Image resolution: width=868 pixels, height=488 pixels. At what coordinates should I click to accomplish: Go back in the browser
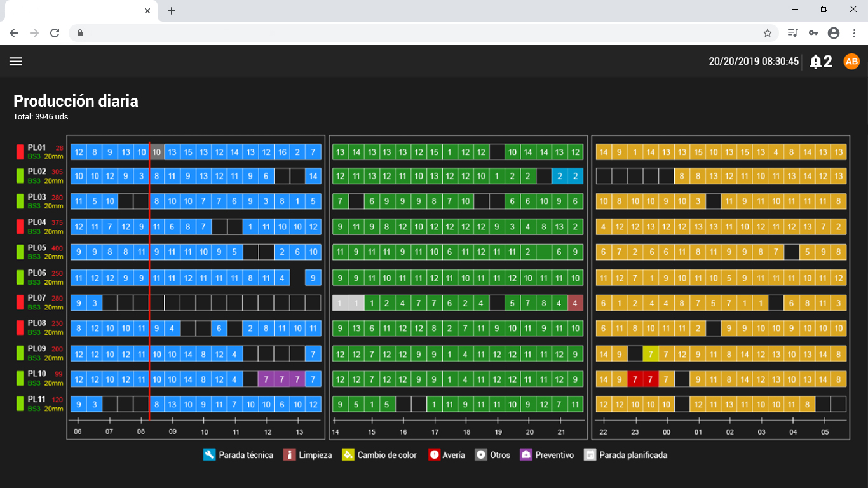pos(14,33)
